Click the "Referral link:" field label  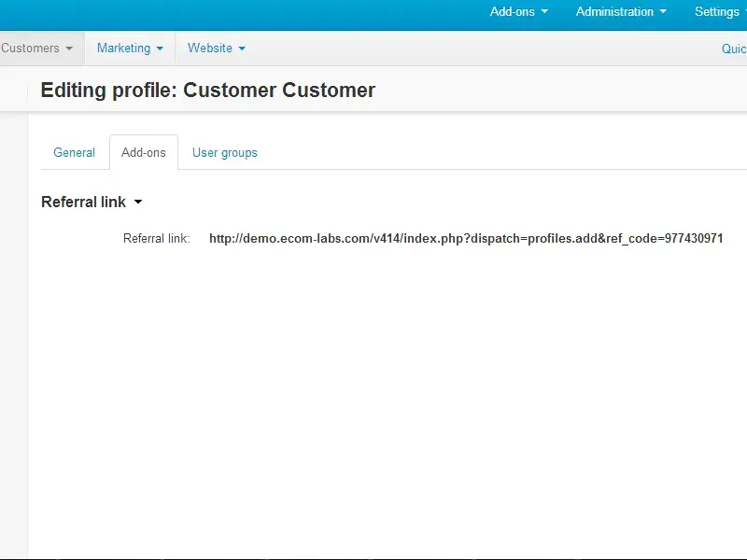tap(156, 239)
